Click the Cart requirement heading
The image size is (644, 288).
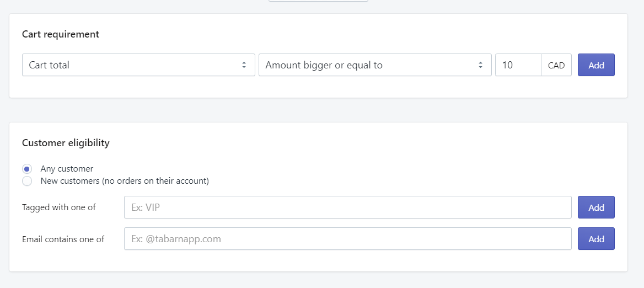[x=61, y=34]
